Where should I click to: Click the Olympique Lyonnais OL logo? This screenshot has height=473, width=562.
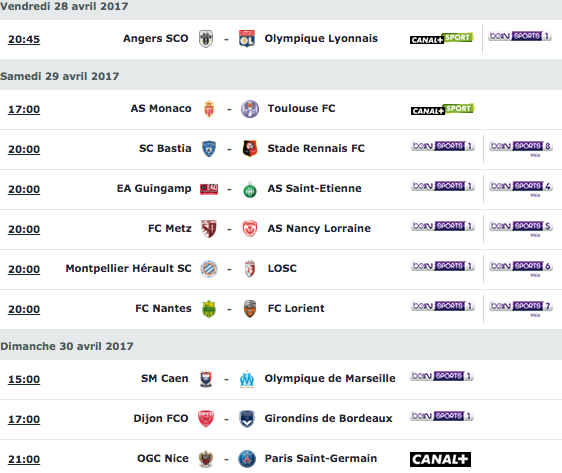click(x=247, y=39)
